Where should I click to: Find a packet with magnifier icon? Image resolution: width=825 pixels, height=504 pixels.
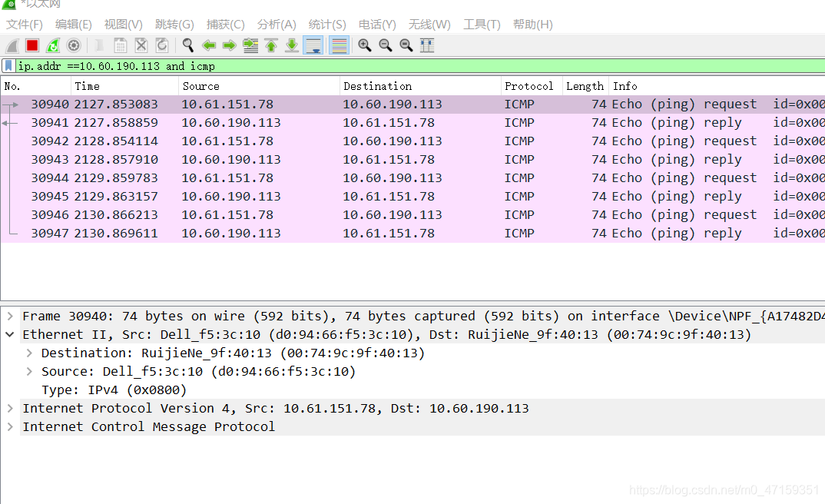188,46
